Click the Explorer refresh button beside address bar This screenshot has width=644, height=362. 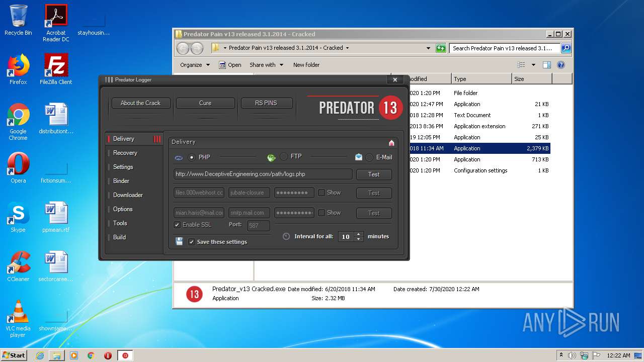[x=441, y=48]
